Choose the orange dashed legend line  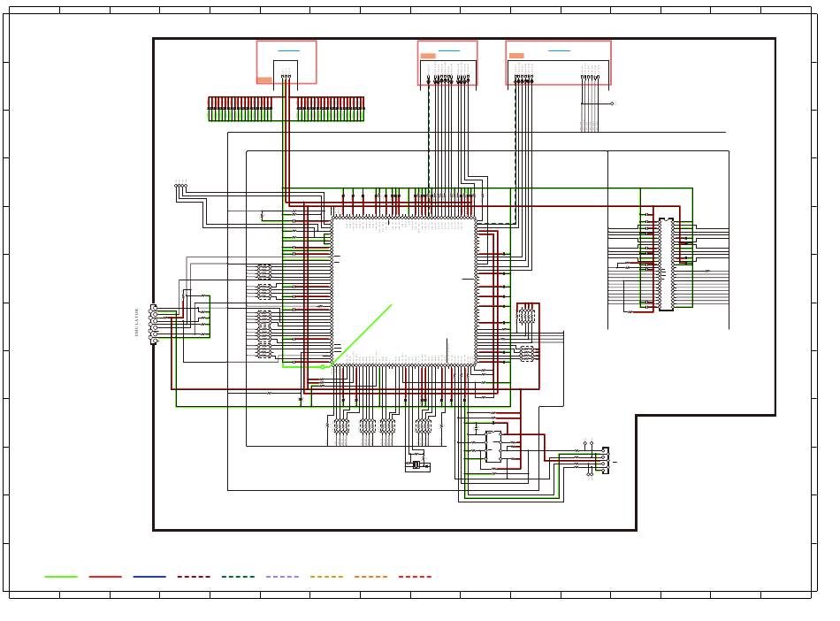pyautogui.click(x=370, y=577)
